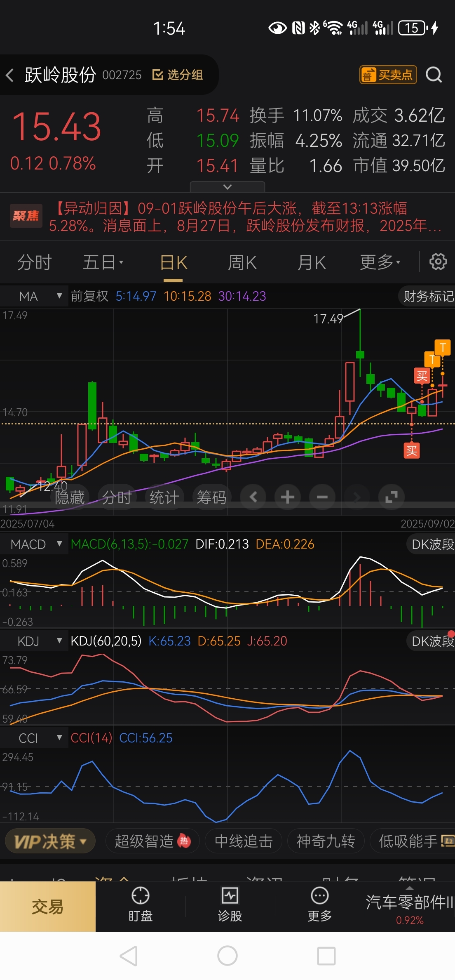Open 更多 period dropdown

point(380,262)
